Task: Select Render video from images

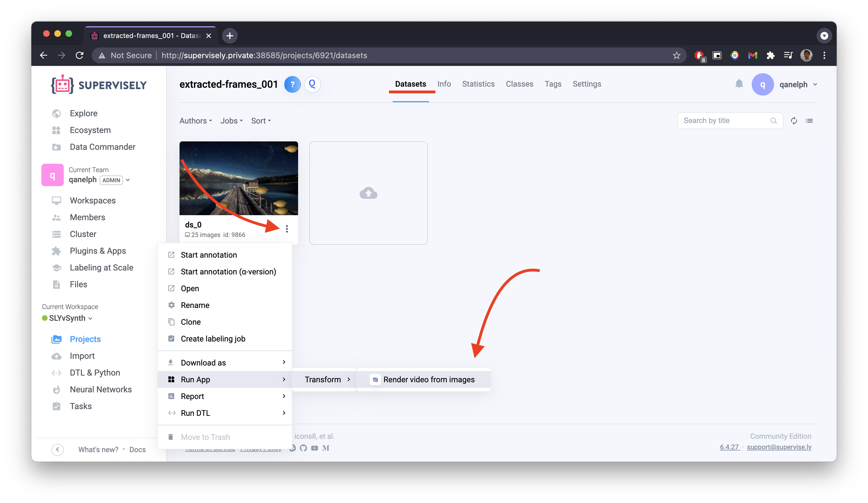Action: coord(428,379)
